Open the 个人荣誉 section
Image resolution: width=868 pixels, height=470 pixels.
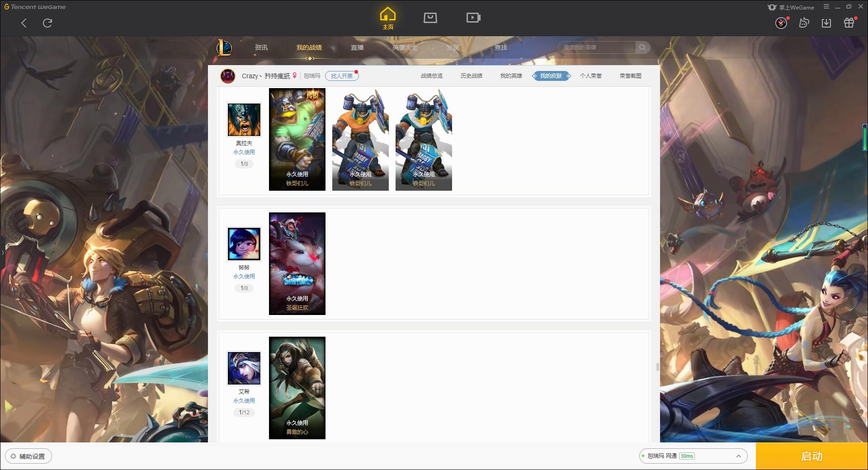591,76
